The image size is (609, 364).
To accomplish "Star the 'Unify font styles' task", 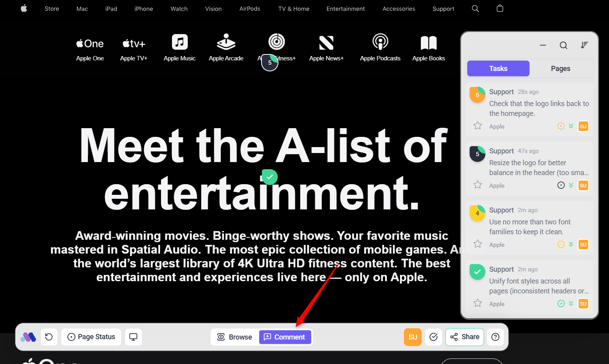I will [478, 303].
